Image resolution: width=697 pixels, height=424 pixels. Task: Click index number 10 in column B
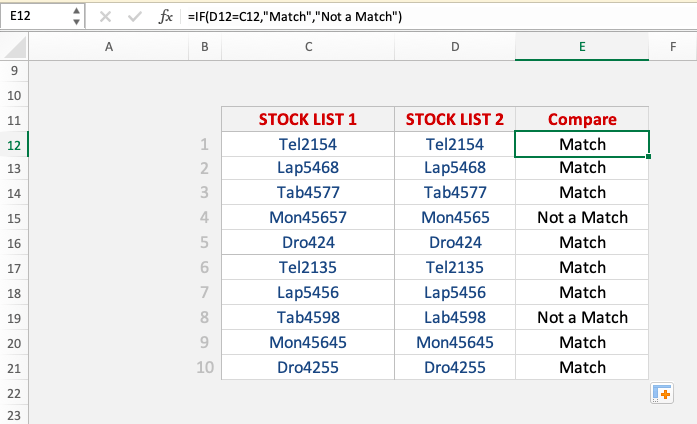pyautogui.click(x=205, y=367)
